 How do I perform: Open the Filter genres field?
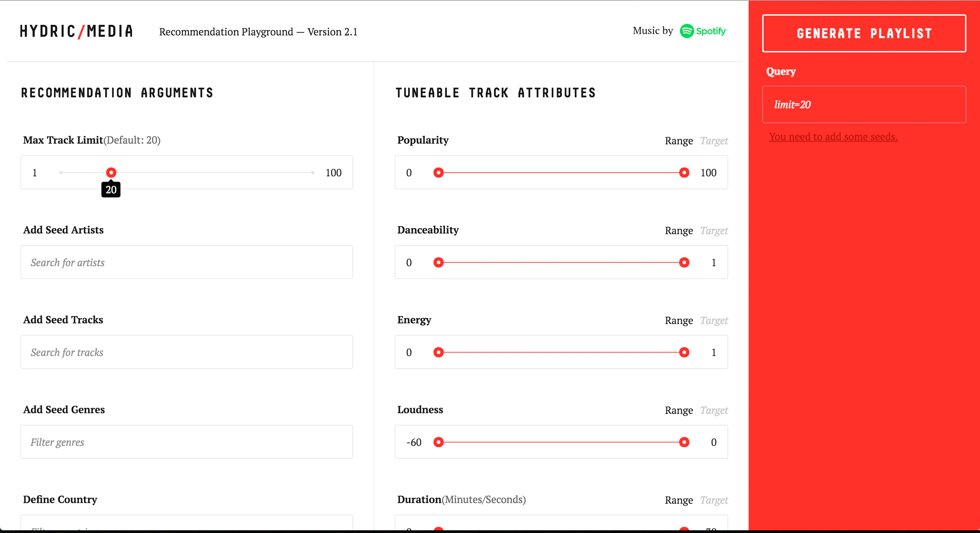pos(187,442)
